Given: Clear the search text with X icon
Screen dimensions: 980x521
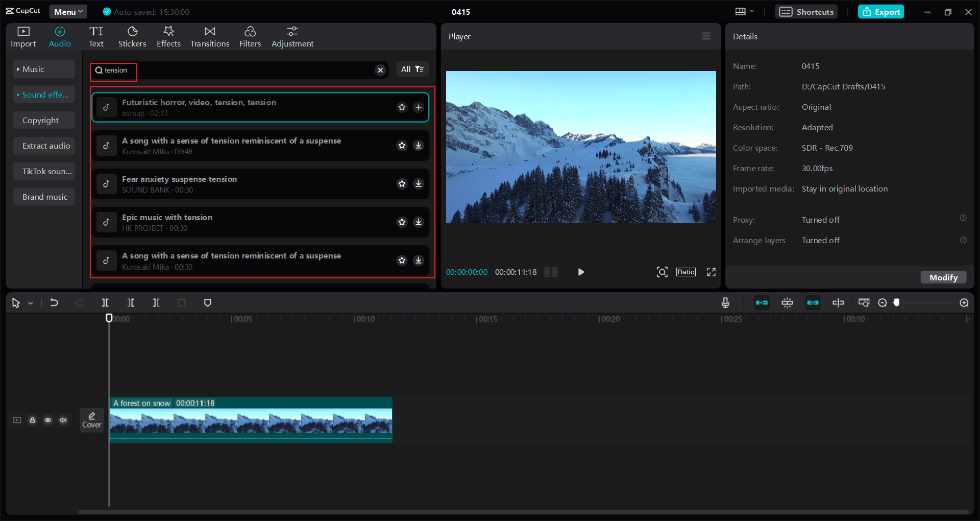Looking at the screenshot, I should click(x=380, y=70).
